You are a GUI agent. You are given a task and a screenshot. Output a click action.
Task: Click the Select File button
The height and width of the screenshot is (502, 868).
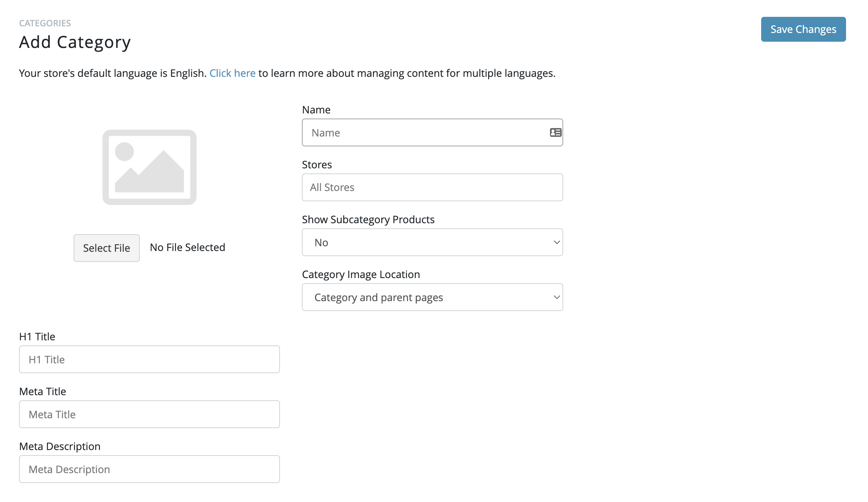(x=106, y=248)
